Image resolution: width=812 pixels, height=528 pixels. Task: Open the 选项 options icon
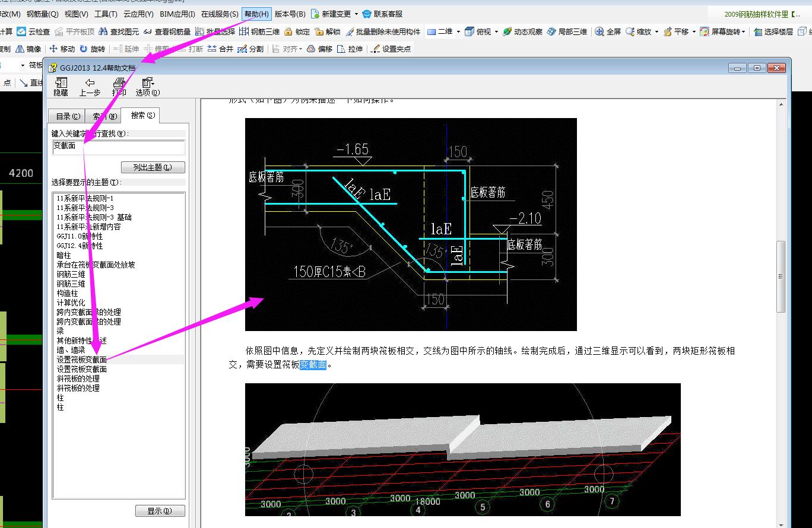point(147,87)
